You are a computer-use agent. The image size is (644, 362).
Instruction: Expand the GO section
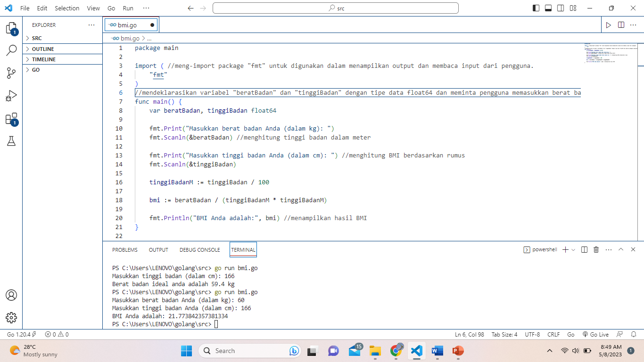(x=62, y=70)
